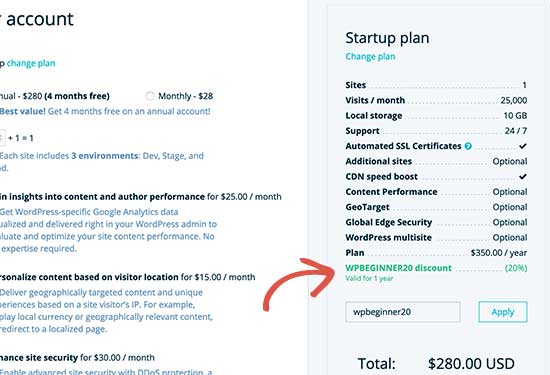Click the GeoTarget row label

tap(367, 207)
